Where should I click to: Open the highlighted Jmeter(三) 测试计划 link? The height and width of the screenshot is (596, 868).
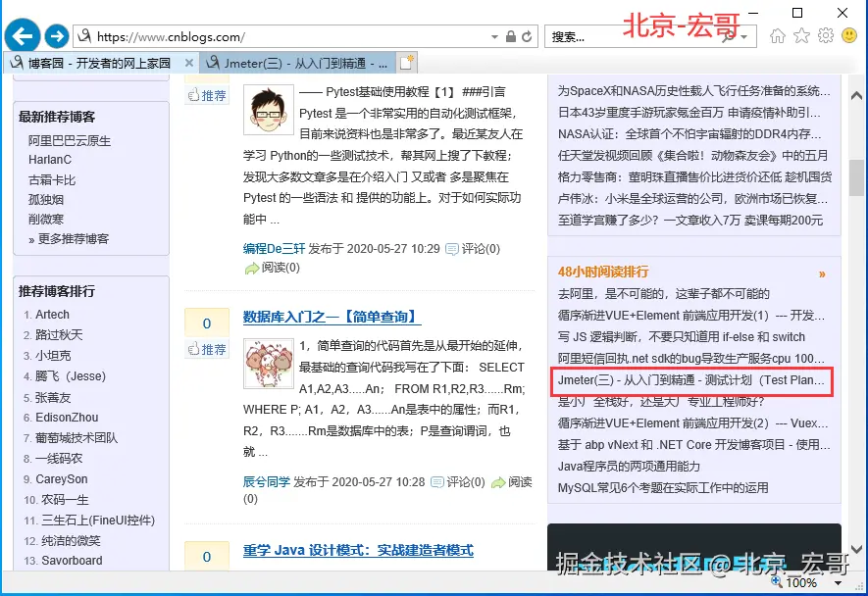[x=690, y=380]
